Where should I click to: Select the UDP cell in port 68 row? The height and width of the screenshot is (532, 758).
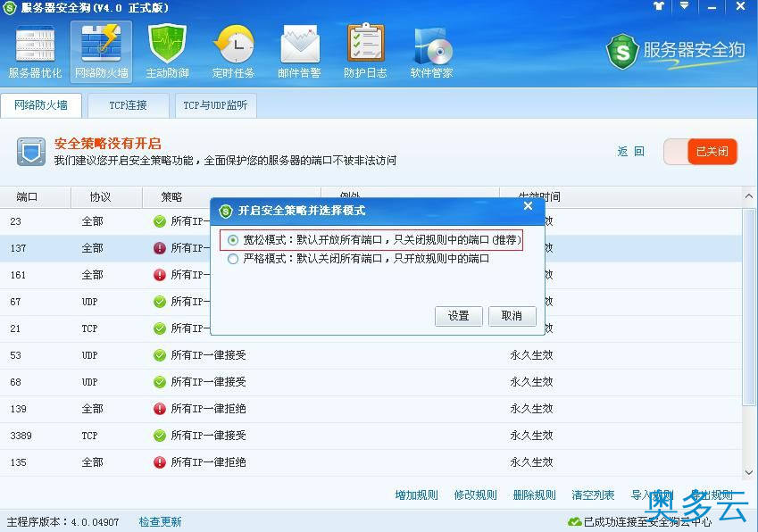pyautogui.click(x=89, y=382)
